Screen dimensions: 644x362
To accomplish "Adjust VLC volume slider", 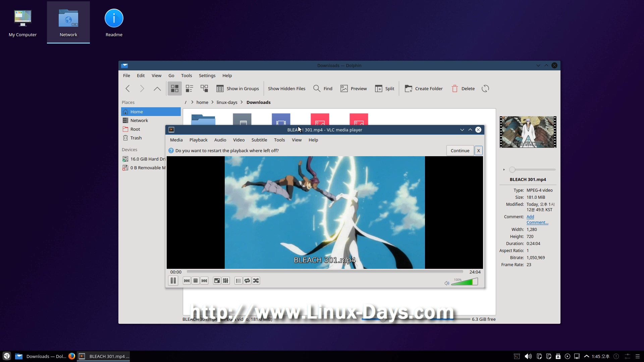I will (x=465, y=282).
